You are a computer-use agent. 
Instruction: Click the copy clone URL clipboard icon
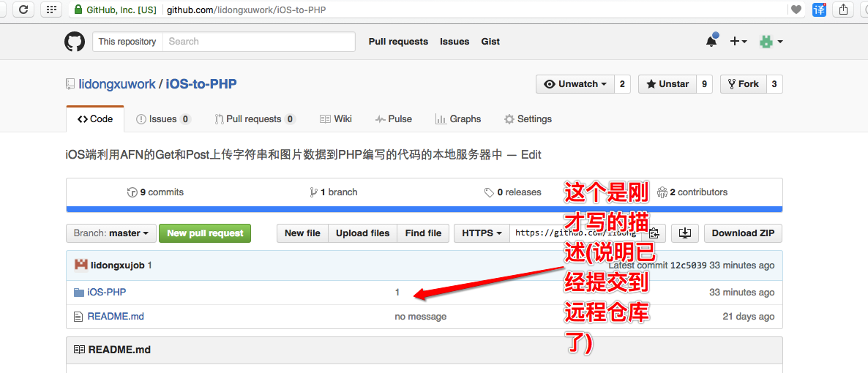654,233
